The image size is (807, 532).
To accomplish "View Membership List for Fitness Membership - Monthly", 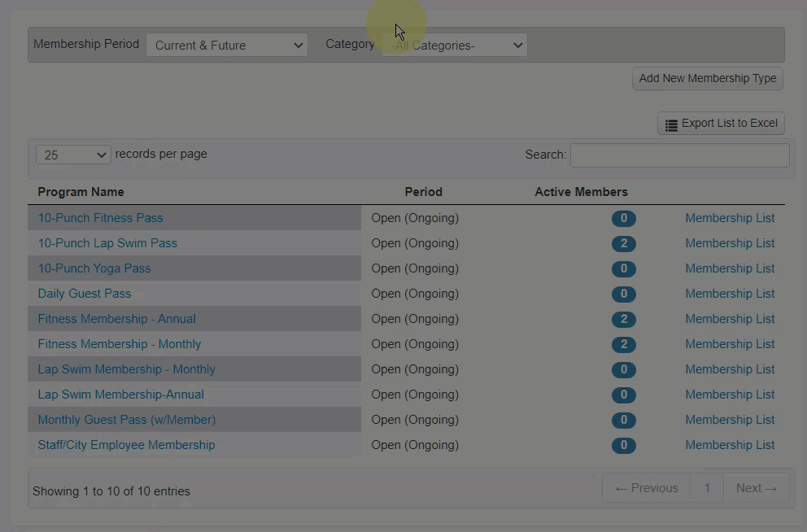I will pyautogui.click(x=730, y=344).
